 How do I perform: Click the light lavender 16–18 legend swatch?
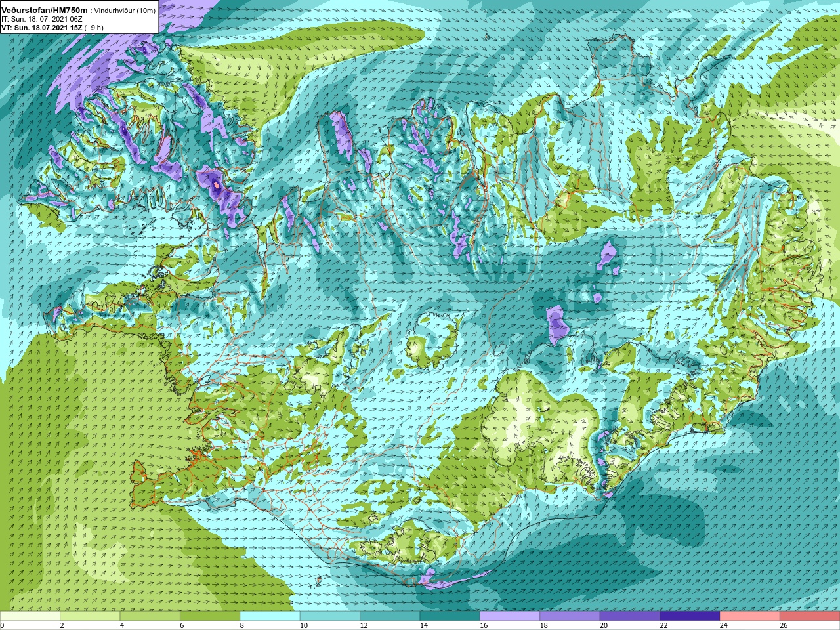pos(510,616)
